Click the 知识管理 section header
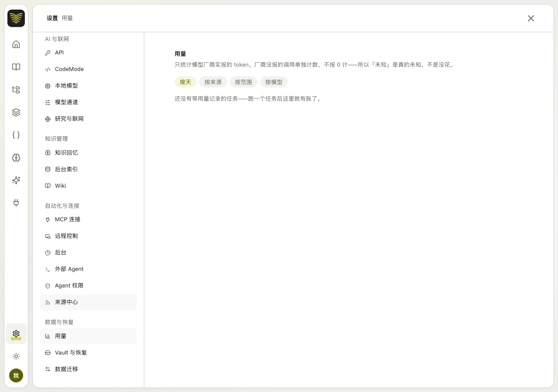Screen dimensions: 558x392 click(x=57, y=139)
